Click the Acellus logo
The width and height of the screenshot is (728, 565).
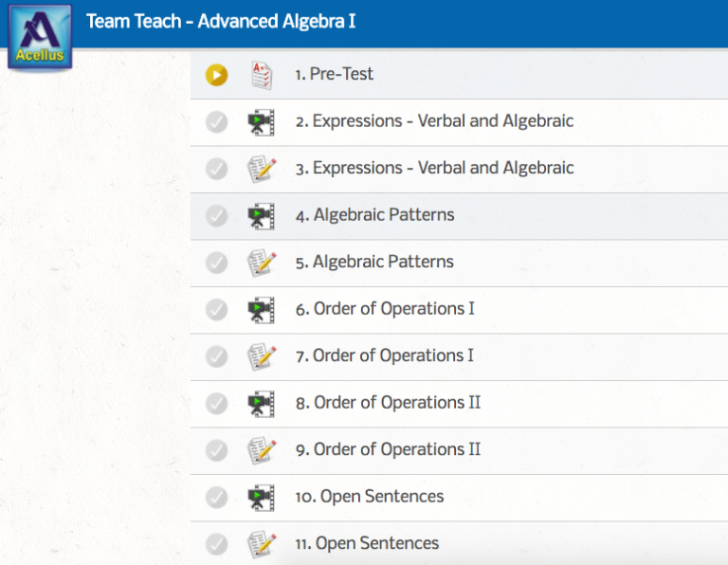pos(40,37)
